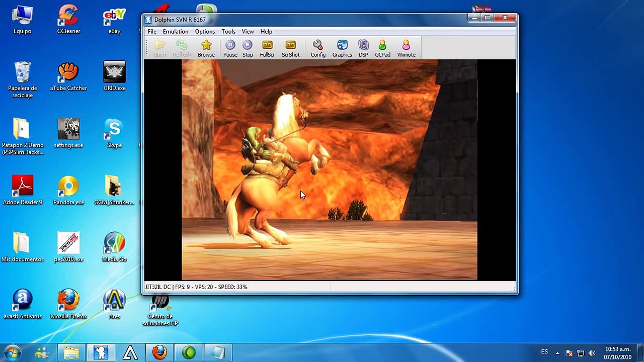Open the File menu
The image size is (644, 362).
coord(152,32)
